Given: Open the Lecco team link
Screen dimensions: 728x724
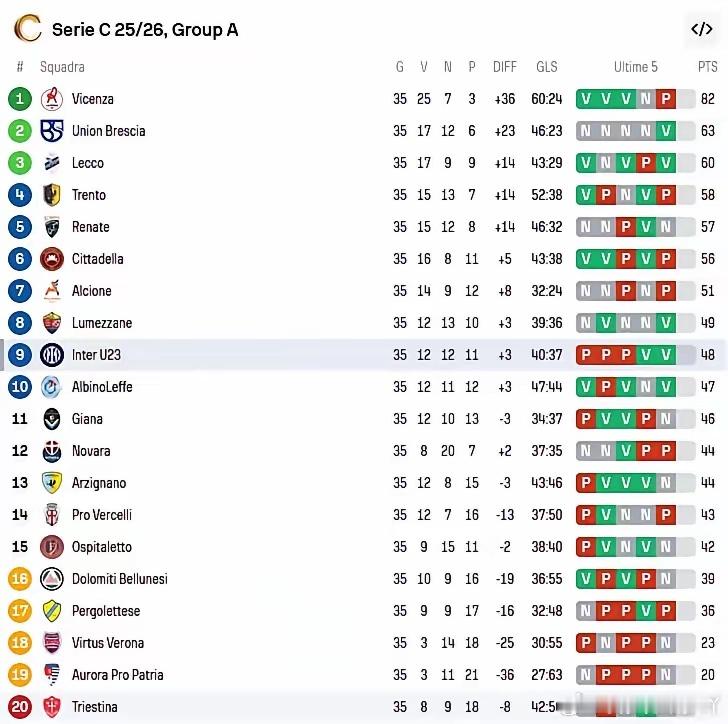Looking at the screenshot, I should click(88, 163).
